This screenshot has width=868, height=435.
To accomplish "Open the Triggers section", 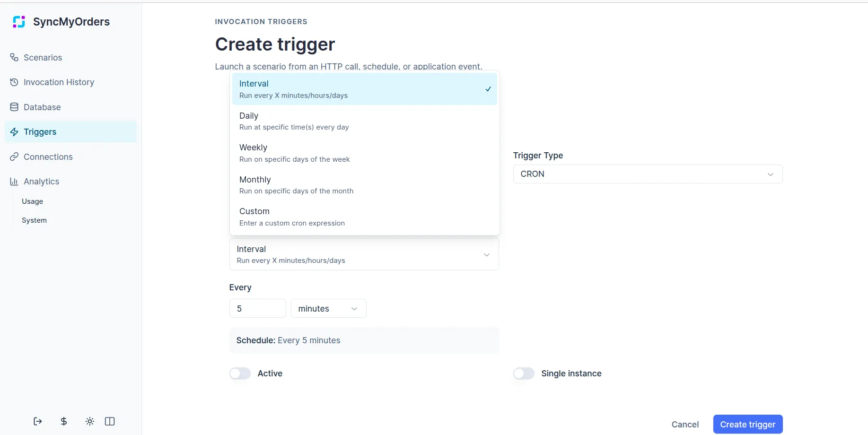I will (x=40, y=131).
